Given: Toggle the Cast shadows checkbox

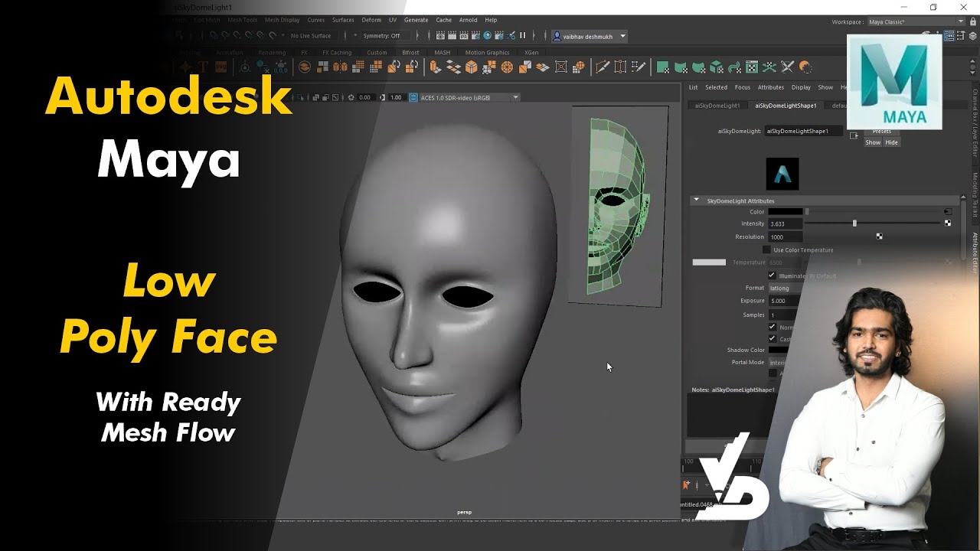Looking at the screenshot, I should (773, 338).
